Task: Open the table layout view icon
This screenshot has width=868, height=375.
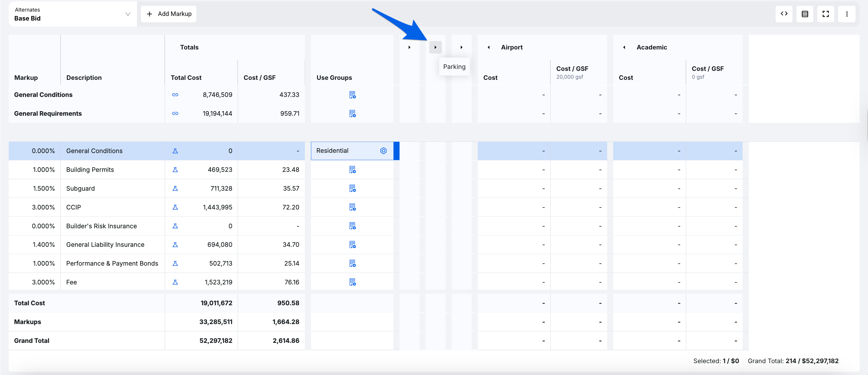Action: 805,14
